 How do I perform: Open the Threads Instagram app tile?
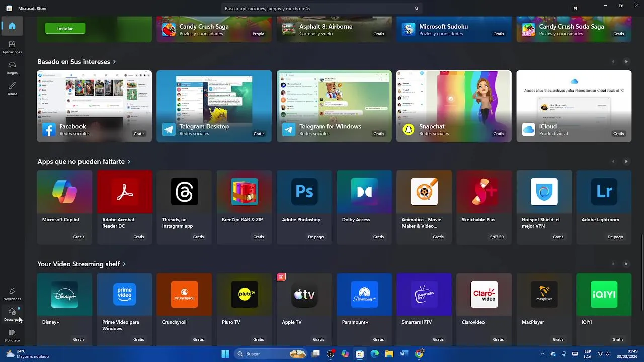coord(184,207)
